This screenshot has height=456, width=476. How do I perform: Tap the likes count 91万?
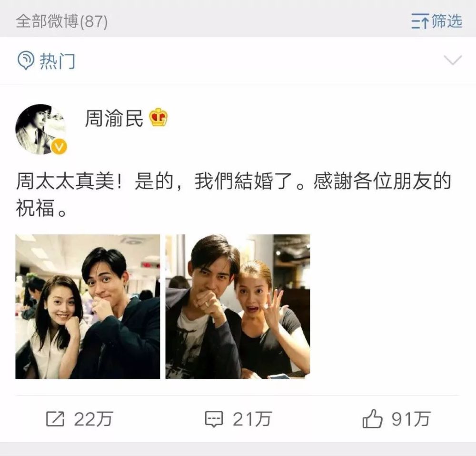(x=411, y=419)
